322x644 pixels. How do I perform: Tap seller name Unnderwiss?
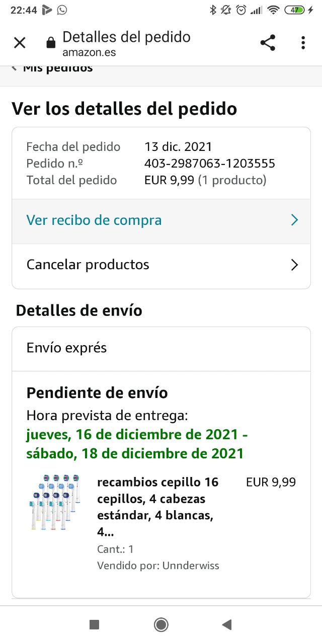tap(190, 566)
